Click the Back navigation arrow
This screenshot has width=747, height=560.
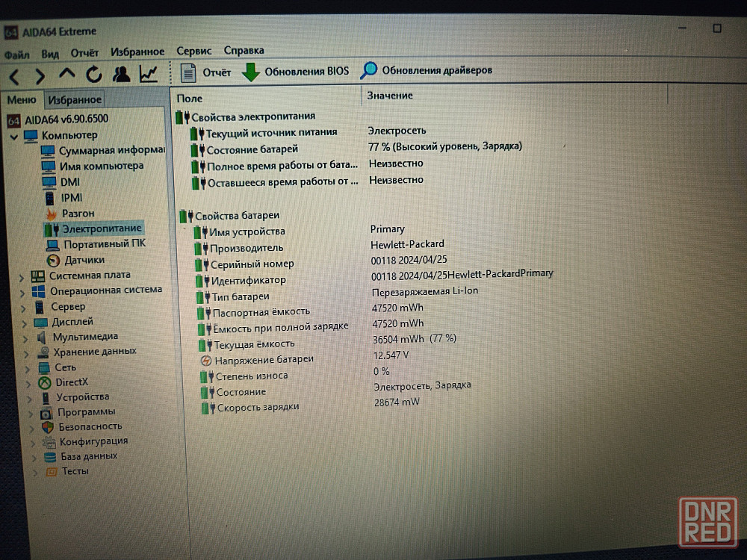[15, 75]
